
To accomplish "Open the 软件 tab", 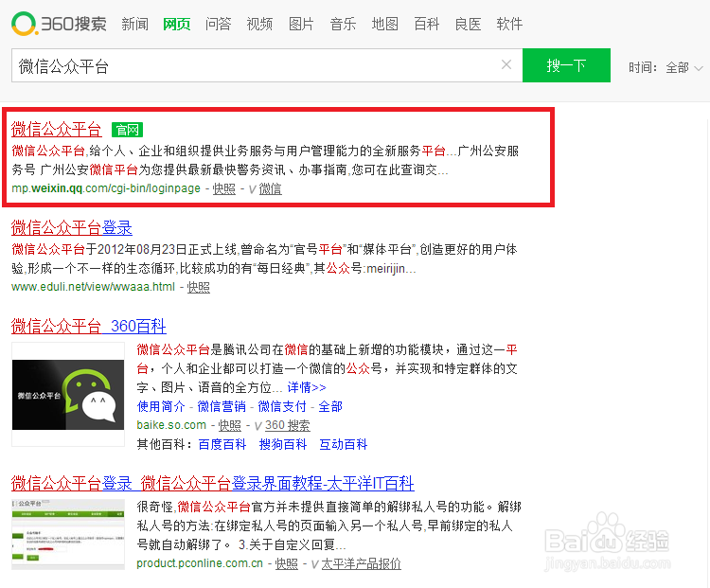I will point(509,24).
